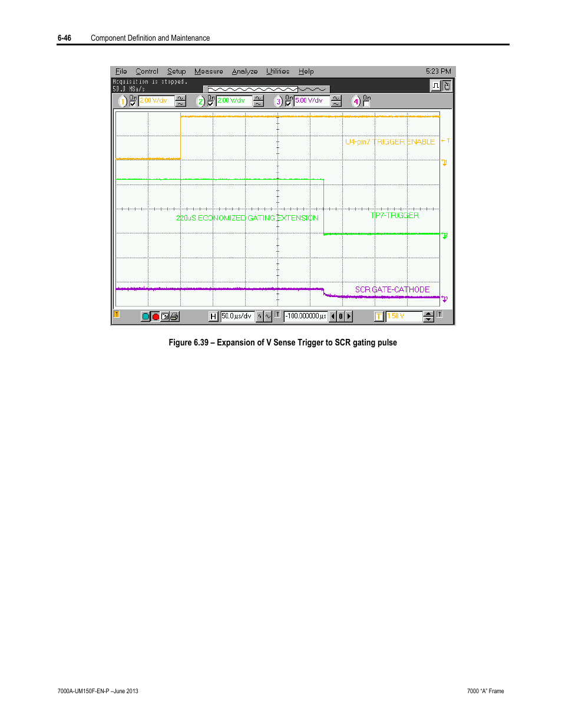Click the wide-waveform timebase zoom icon

tap(268, 317)
